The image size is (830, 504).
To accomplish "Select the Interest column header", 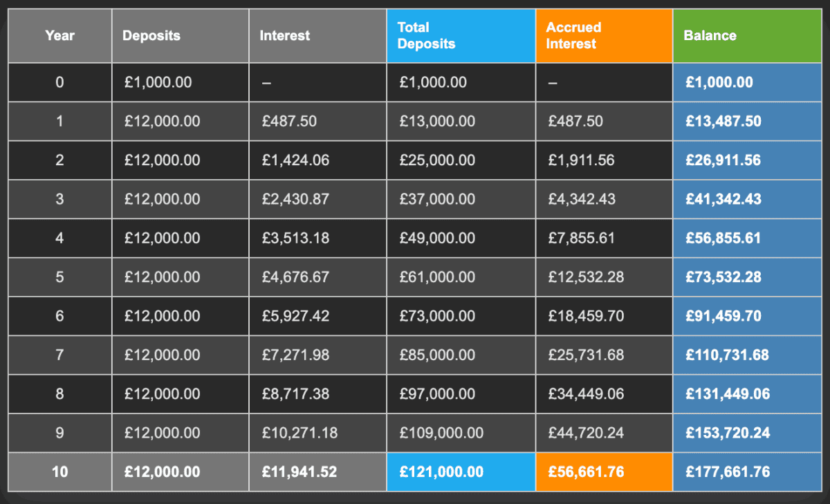I will (x=285, y=35).
